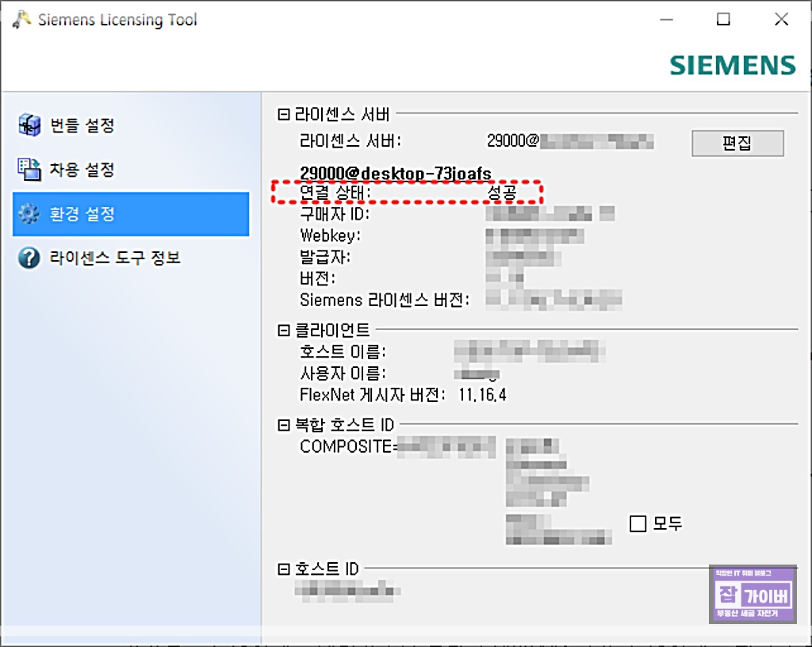Image resolution: width=812 pixels, height=647 pixels.
Task: Maximize the Siemens Licensing Tool window
Action: click(x=723, y=20)
